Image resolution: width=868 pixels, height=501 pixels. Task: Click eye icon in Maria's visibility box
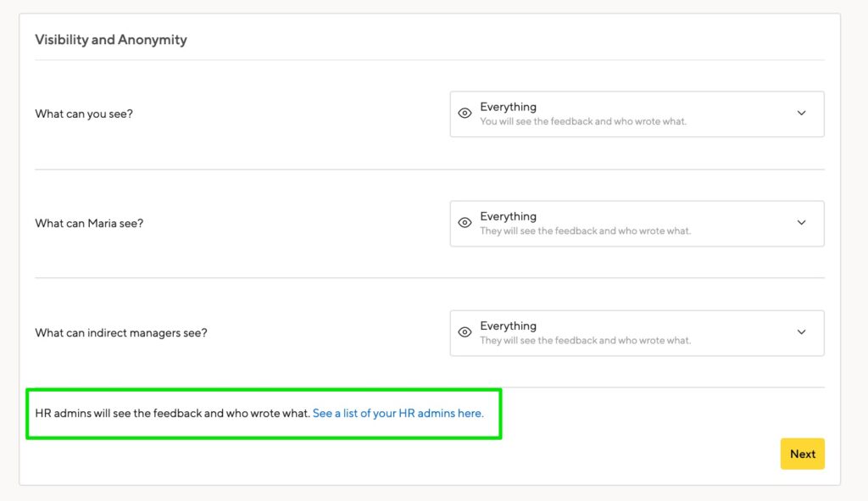pos(465,223)
